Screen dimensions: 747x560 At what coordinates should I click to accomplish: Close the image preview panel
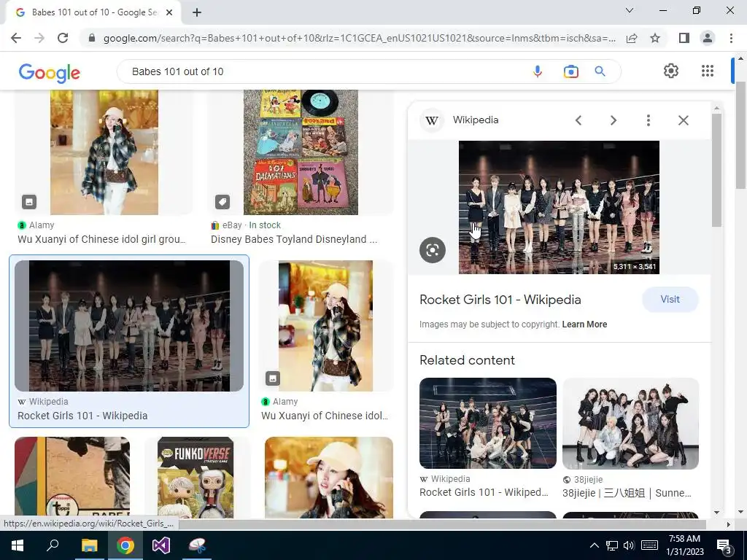pos(683,120)
